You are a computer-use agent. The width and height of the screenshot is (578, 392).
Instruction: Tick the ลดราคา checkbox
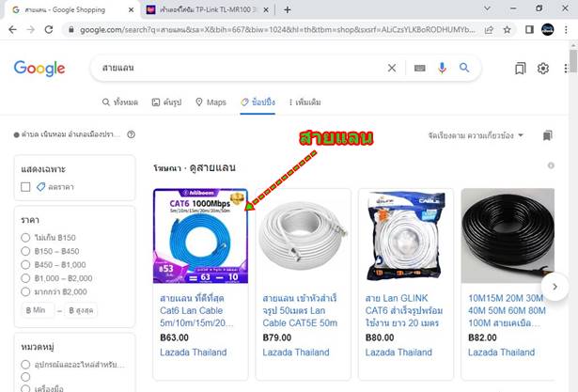pyautogui.click(x=25, y=187)
